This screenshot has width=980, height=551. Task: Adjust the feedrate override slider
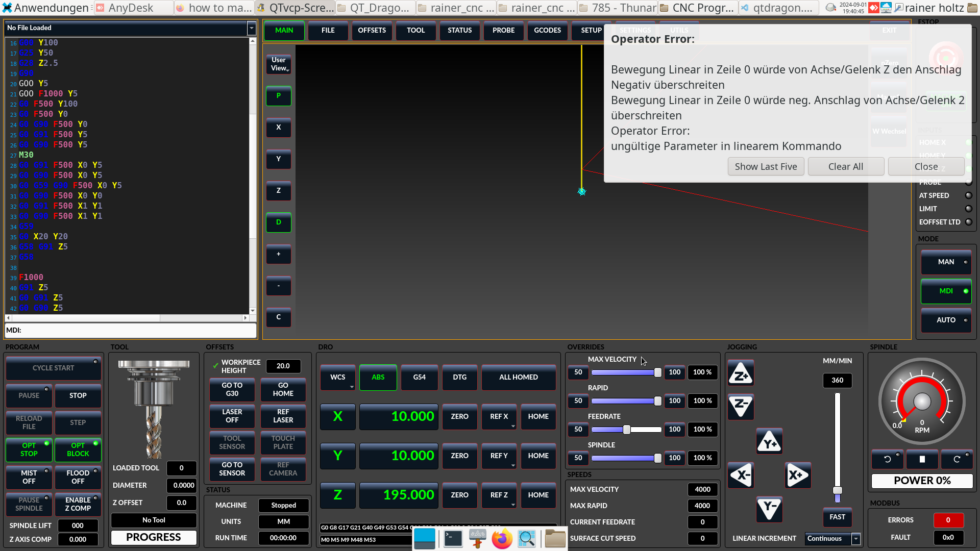tap(626, 430)
